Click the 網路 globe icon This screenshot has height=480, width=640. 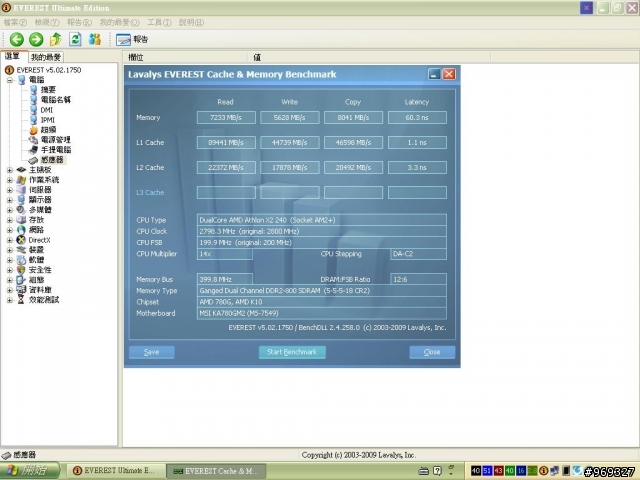(x=21, y=230)
